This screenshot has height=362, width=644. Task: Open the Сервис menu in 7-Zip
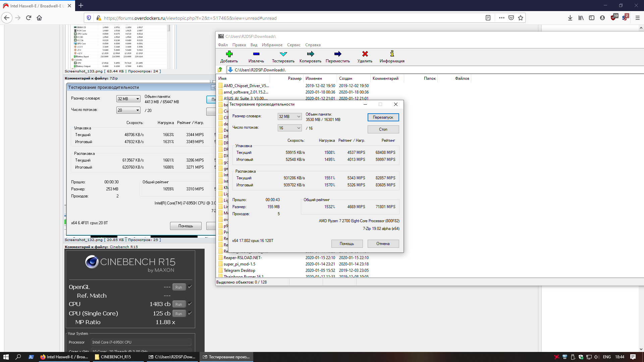click(293, 45)
